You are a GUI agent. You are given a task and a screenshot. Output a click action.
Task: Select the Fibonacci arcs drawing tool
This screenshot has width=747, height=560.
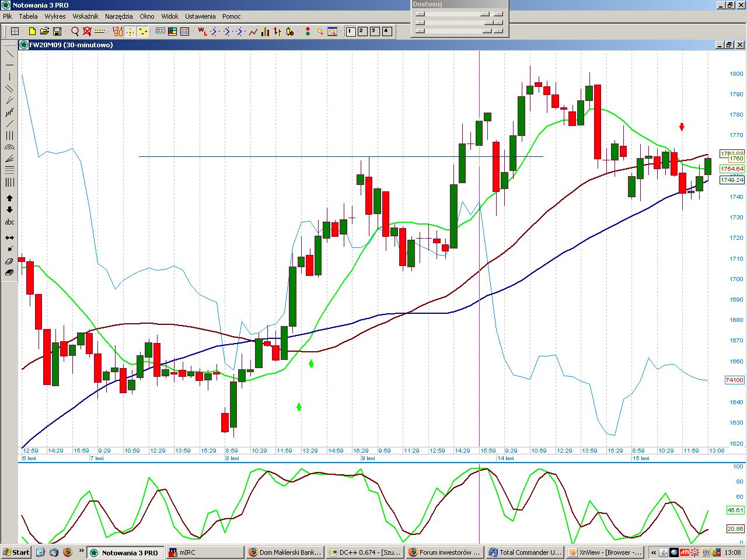coord(9,148)
